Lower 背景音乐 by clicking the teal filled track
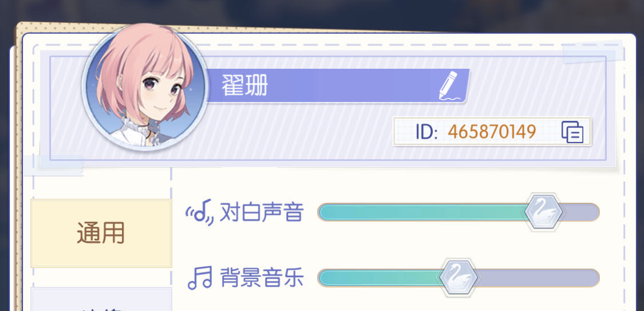Image resolution: width=644 pixels, height=311 pixels. pos(378,278)
